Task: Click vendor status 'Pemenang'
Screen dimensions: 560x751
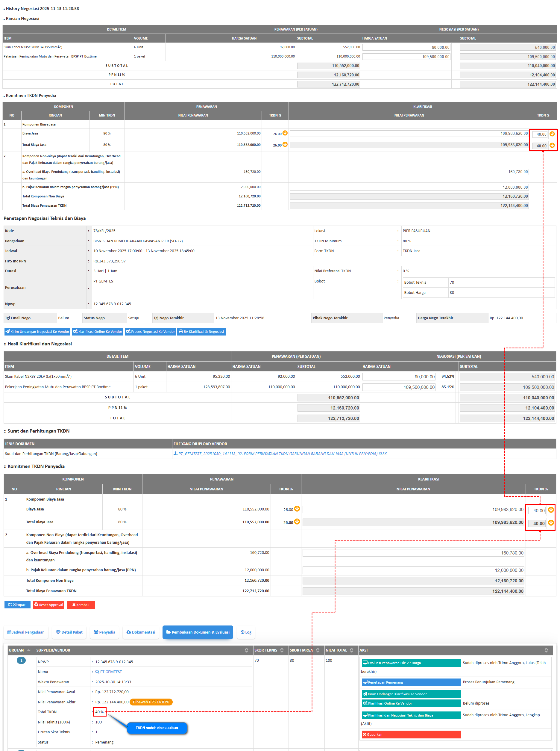Action: click(x=104, y=742)
